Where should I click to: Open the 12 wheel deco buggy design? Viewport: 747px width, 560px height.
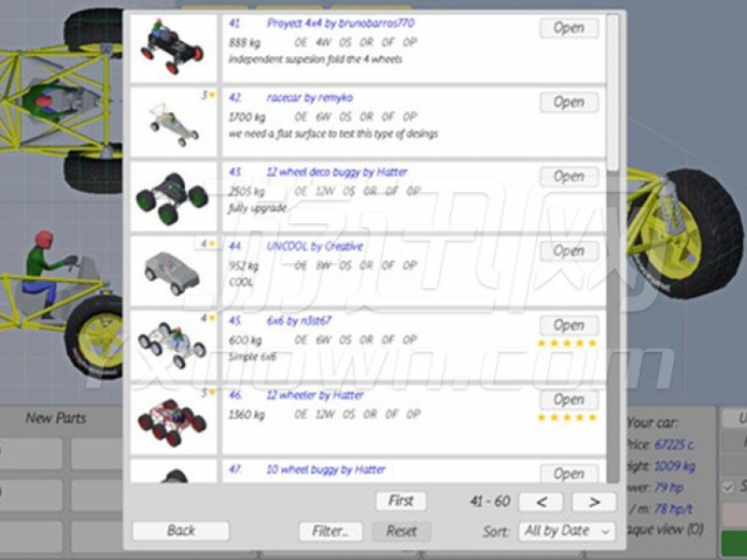[569, 176]
